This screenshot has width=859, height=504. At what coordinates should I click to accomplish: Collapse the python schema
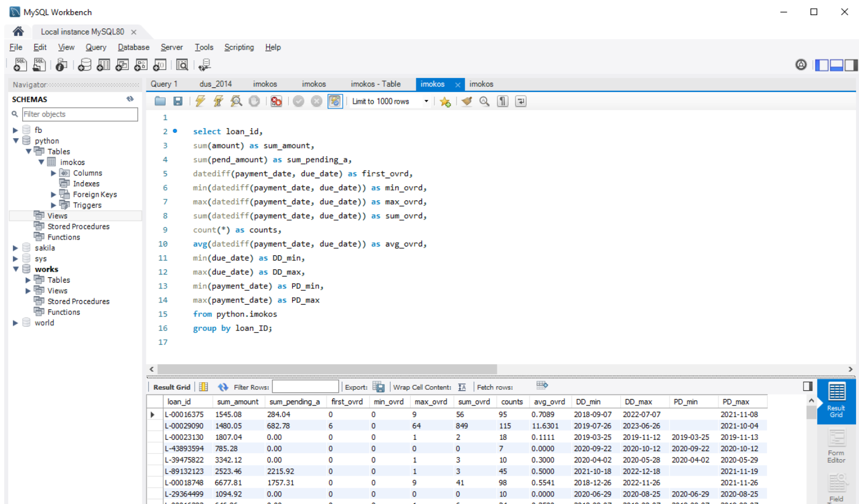click(16, 140)
